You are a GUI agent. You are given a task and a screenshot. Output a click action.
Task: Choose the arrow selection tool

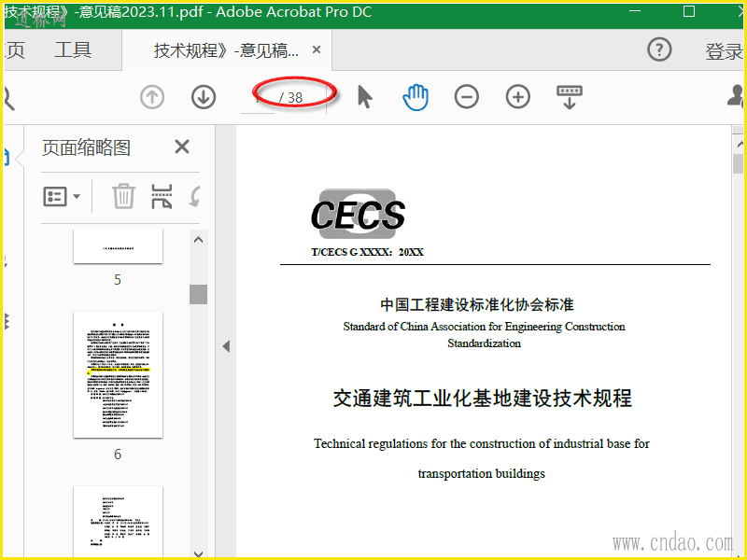click(365, 97)
